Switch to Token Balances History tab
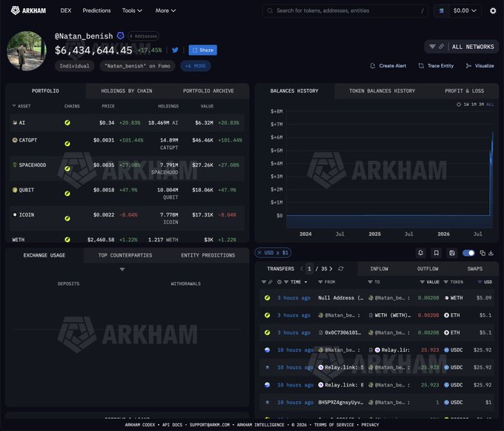 click(x=382, y=91)
